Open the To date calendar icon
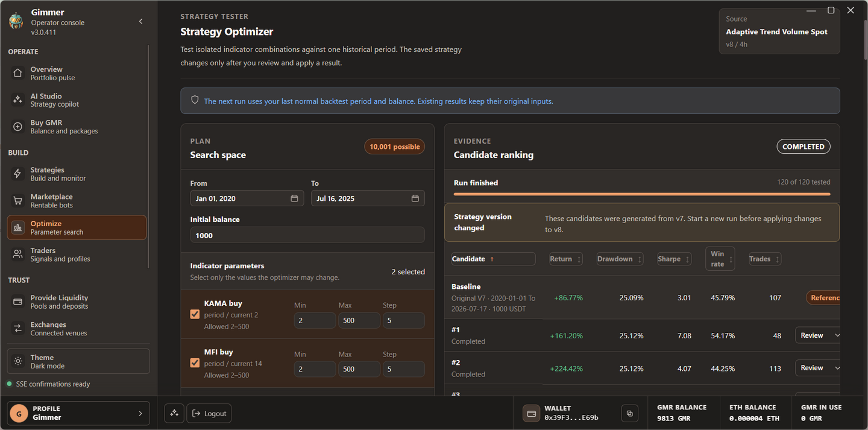This screenshot has height=430, width=868. click(x=415, y=198)
